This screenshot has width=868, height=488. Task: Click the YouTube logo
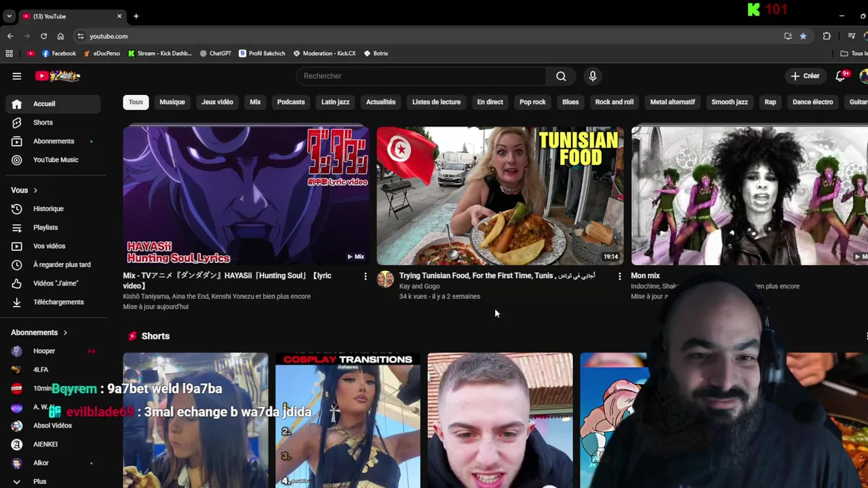click(58, 76)
